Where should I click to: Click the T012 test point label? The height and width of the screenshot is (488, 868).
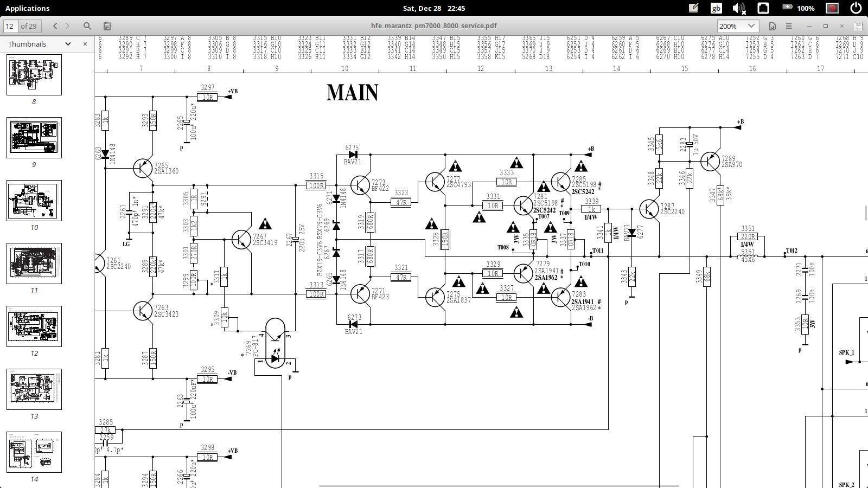tap(792, 251)
